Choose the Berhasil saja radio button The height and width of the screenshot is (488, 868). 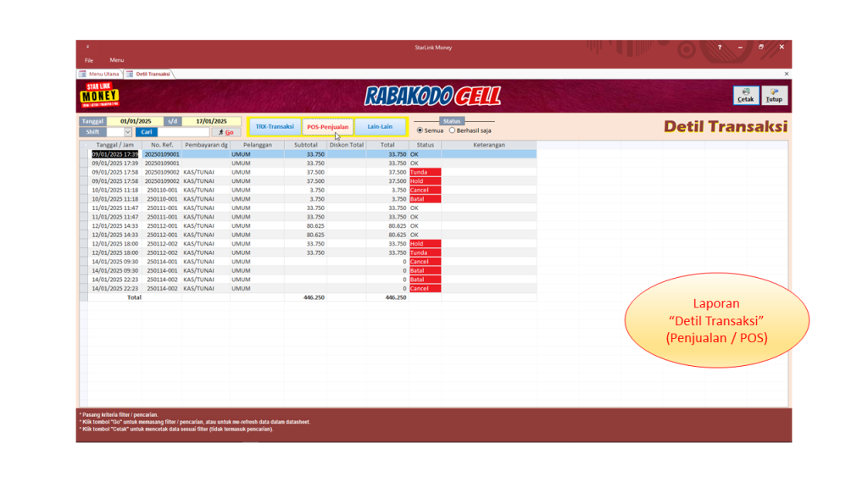coord(453,130)
